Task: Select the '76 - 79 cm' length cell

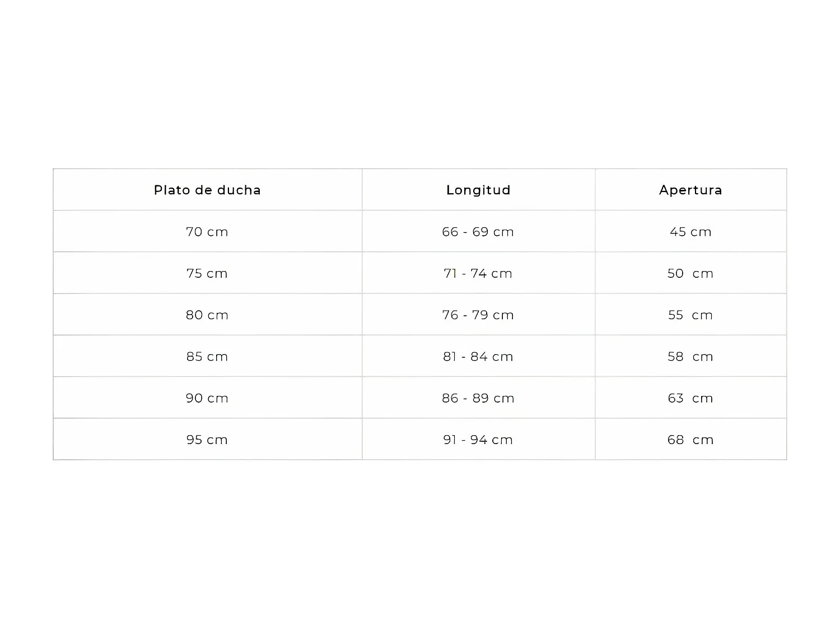Action: coord(478,315)
